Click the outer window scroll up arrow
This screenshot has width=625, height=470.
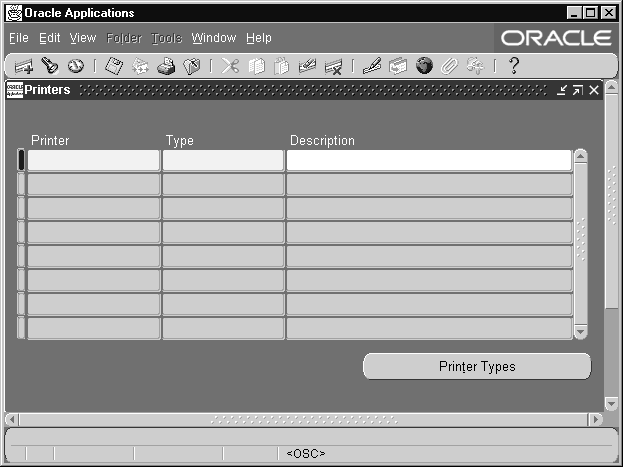click(612, 87)
